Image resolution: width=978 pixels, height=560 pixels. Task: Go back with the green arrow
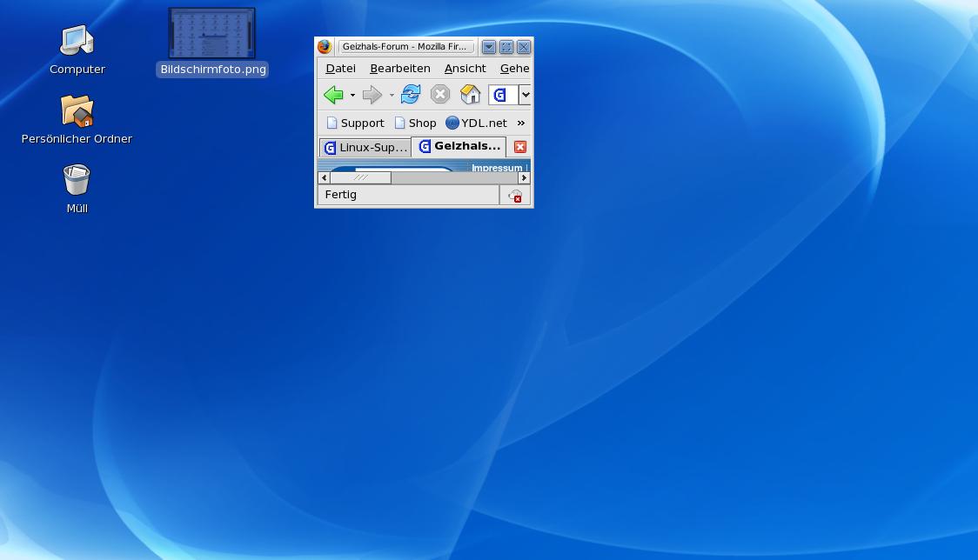(x=334, y=95)
